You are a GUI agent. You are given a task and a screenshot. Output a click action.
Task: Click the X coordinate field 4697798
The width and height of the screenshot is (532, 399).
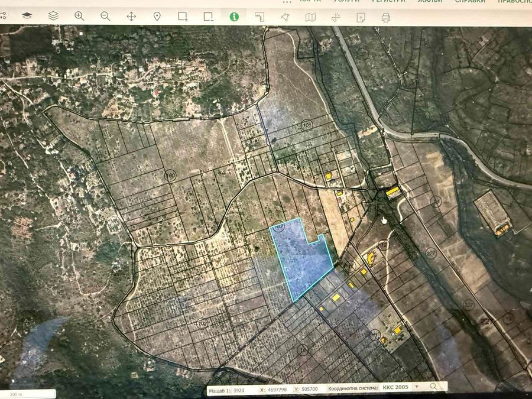click(x=278, y=390)
